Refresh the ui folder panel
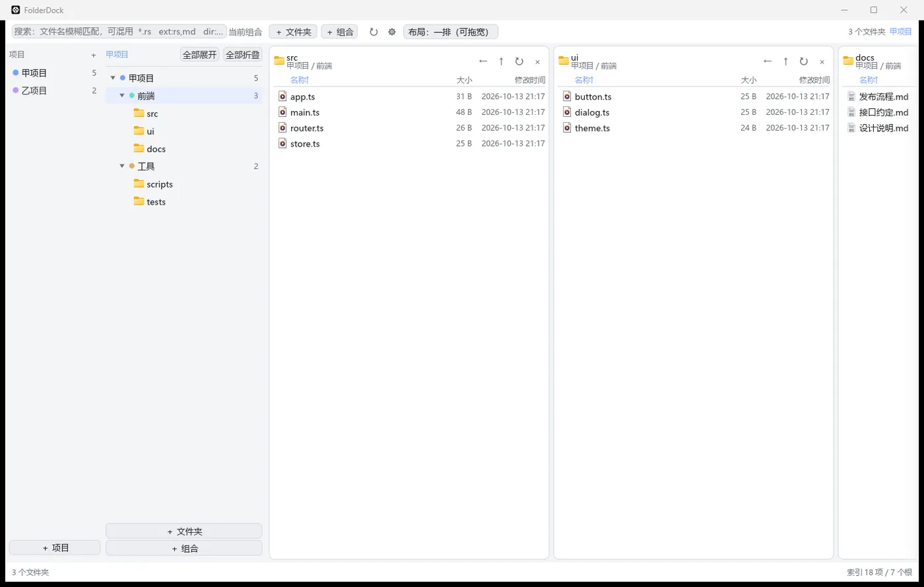This screenshot has height=587, width=924. [x=804, y=61]
